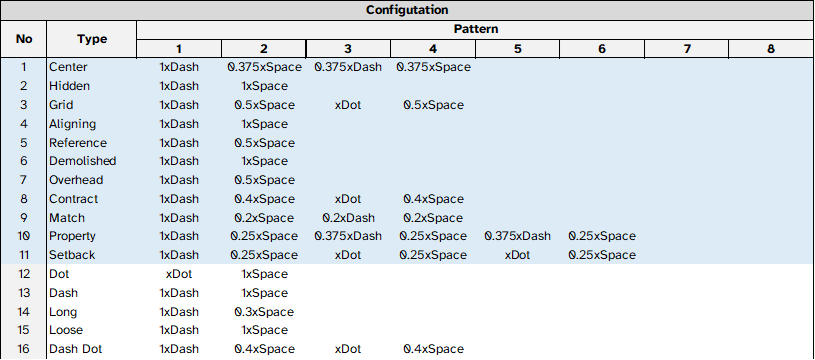Select the Type column header

(x=92, y=39)
